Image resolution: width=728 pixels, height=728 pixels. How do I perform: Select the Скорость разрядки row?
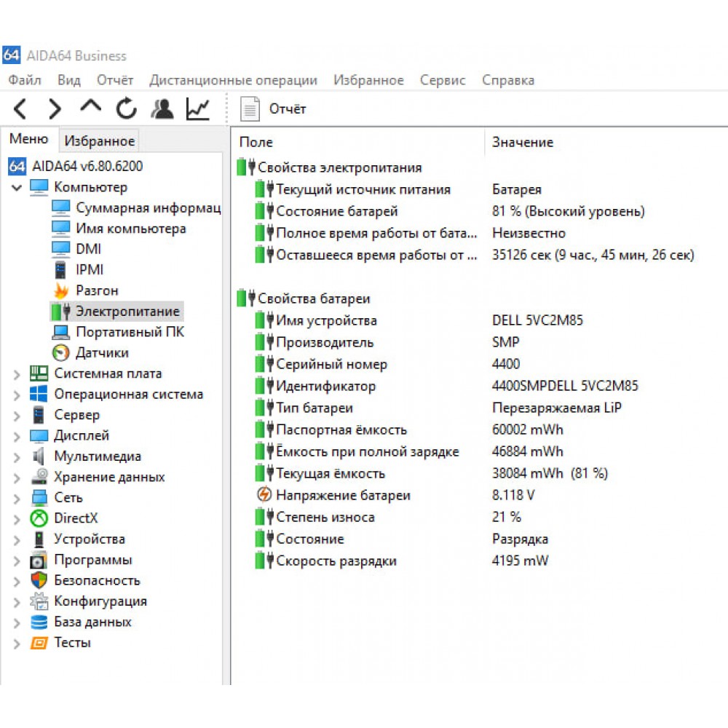[x=402, y=561]
